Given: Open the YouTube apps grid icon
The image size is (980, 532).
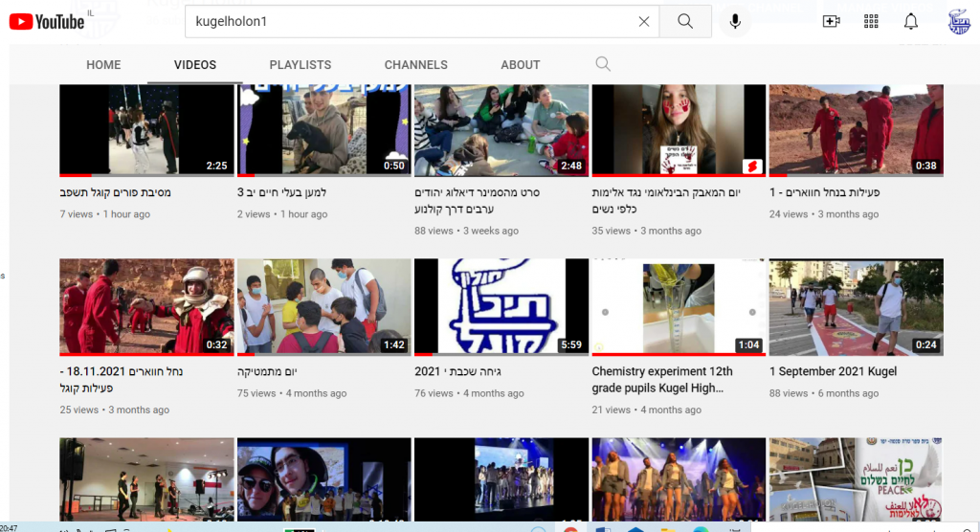Looking at the screenshot, I should tap(871, 21).
